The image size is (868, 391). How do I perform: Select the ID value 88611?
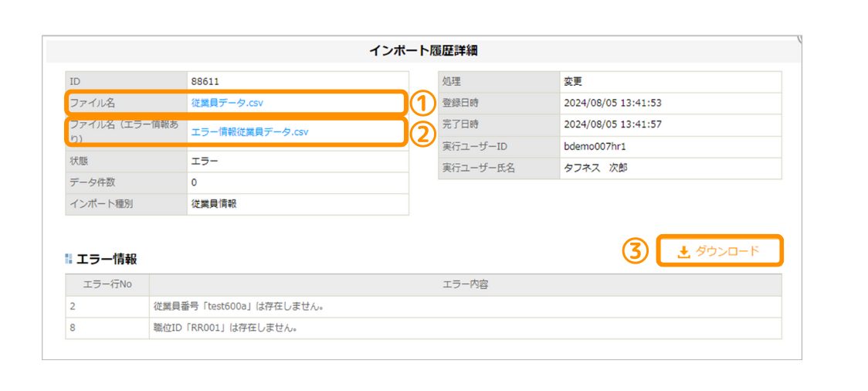pos(204,81)
